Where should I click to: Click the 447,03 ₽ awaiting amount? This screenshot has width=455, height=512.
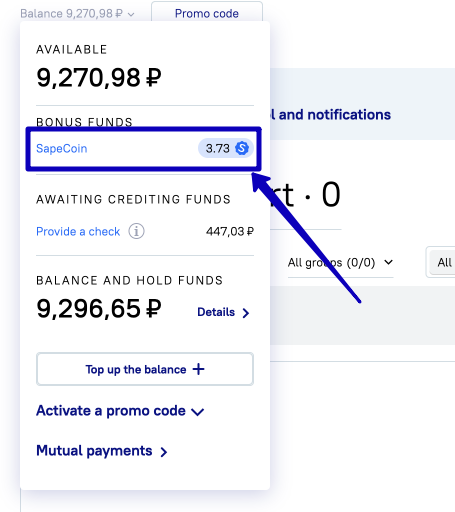[230, 231]
